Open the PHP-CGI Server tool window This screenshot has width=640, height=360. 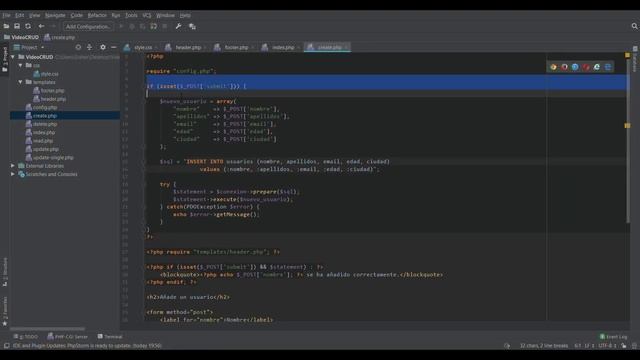coord(68,337)
